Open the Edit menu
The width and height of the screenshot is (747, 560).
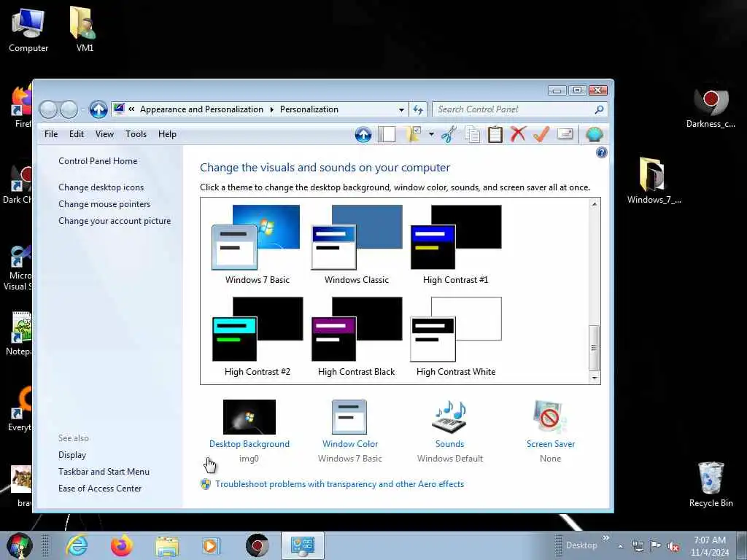(x=76, y=134)
